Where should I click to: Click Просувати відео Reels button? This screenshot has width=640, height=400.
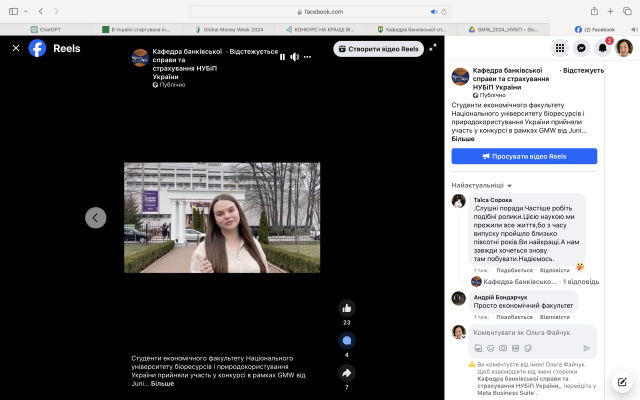(524, 156)
